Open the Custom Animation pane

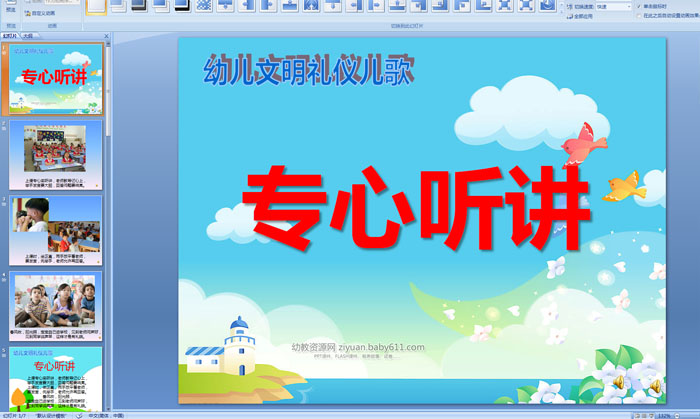[40, 13]
